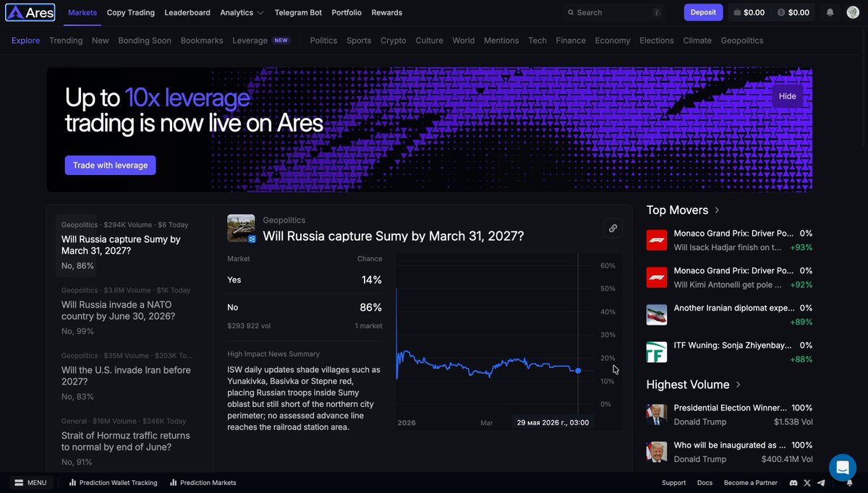868x493 pixels.
Task: Click the Deposit button
Action: (703, 12)
